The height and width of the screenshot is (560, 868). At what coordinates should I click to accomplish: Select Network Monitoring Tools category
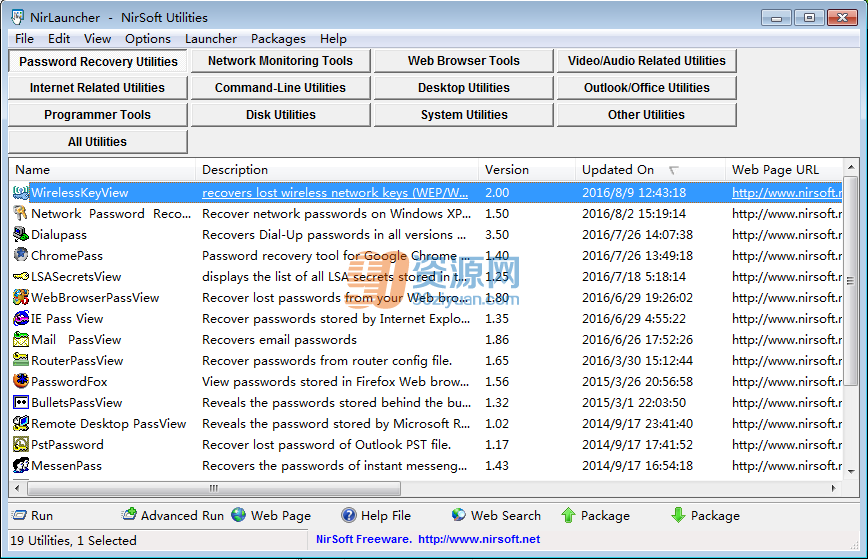point(281,61)
